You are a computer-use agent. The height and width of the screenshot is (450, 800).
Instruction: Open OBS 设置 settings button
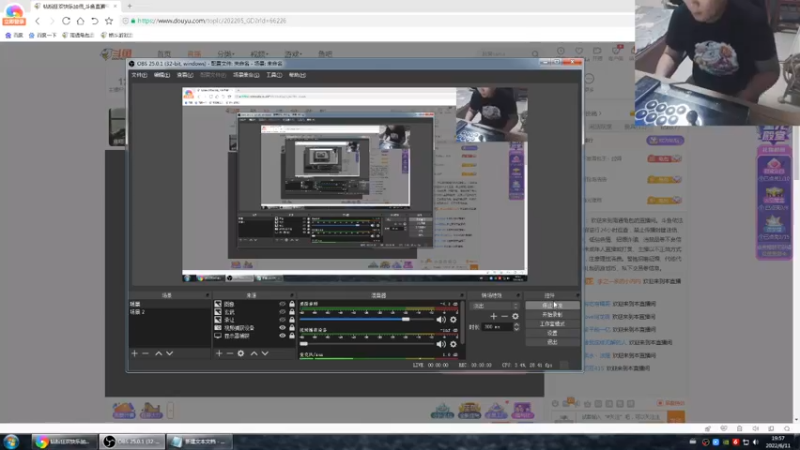pos(552,333)
